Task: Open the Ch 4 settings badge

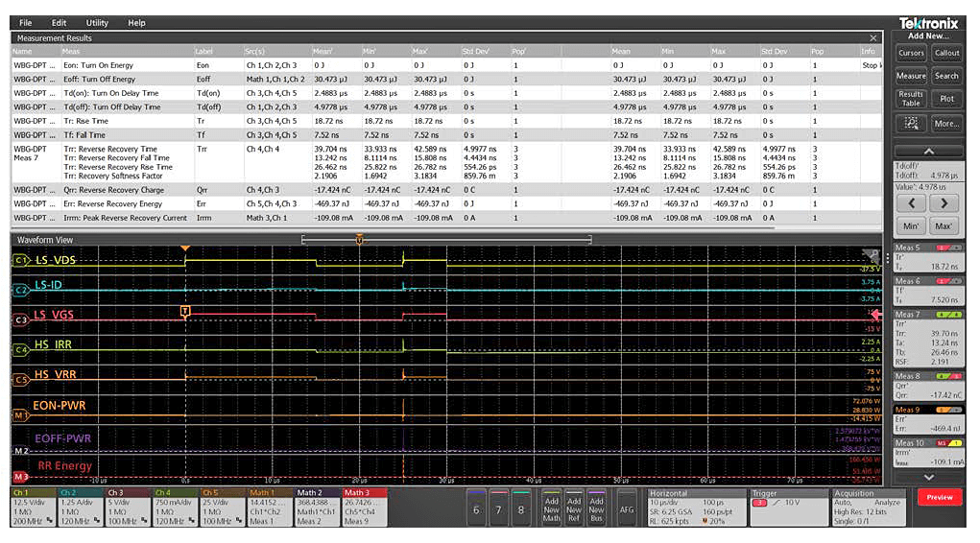Action: (176, 507)
